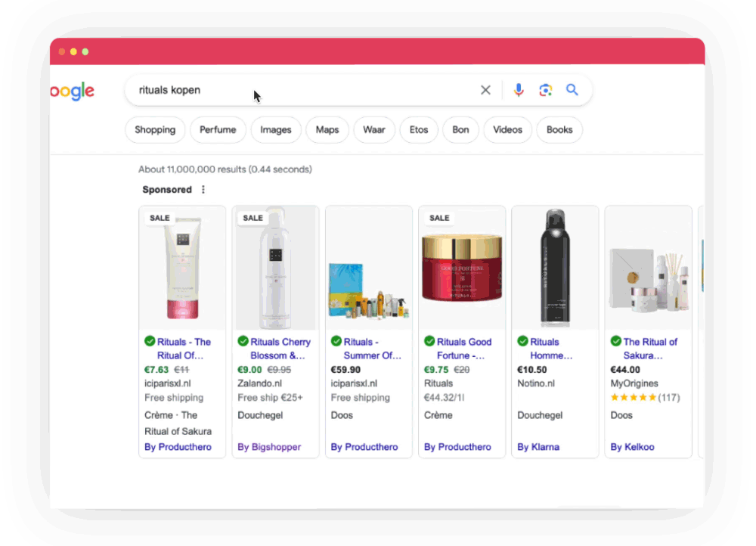Click the €9.00 sale price
The image size is (756, 546).
pyautogui.click(x=249, y=370)
